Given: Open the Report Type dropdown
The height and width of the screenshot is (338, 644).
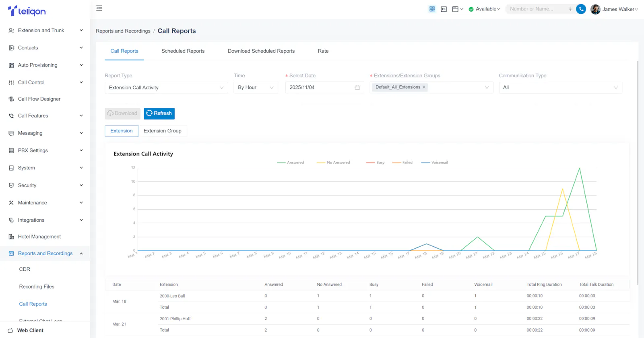Looking at the screenshot, I should coord(166,87).
